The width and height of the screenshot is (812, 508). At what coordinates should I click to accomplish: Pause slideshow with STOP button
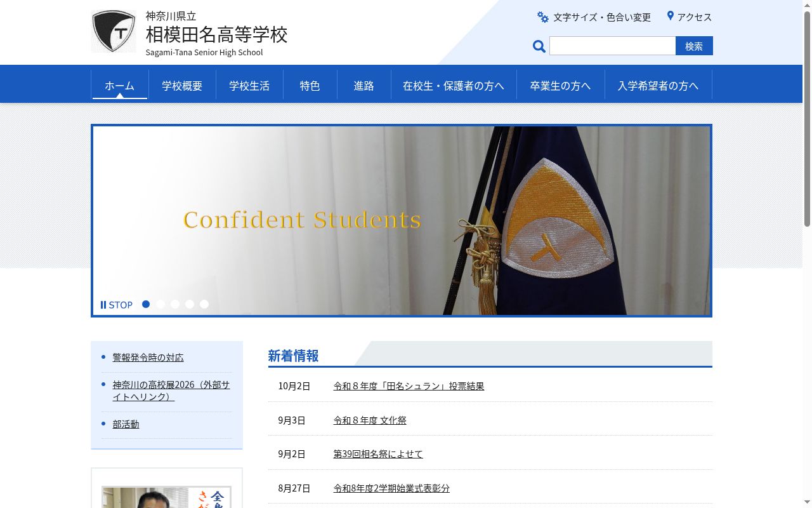pyautogui.click(x=117, y=305)
